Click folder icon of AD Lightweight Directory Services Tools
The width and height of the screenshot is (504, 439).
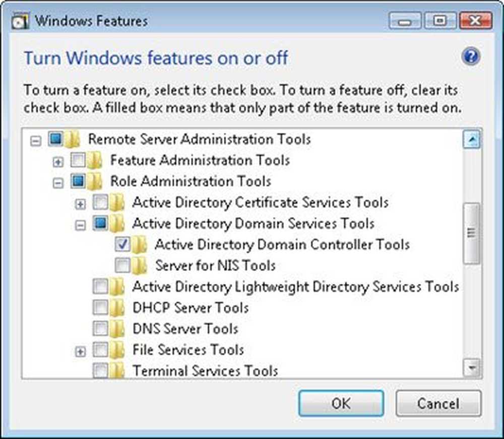[x=117, y=287]
